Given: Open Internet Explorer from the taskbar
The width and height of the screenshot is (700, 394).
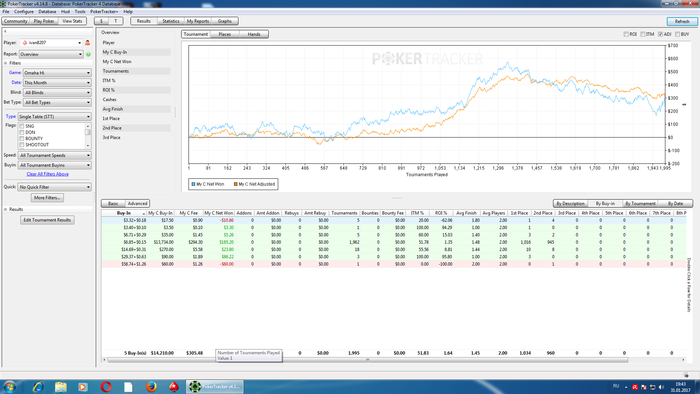Looking at the screenshot, I should [x=38, y=386].
